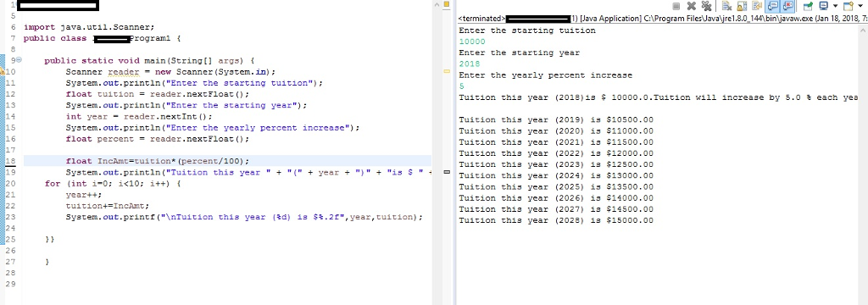Image resolution: width=868 pixels, height=305 pixels.
Task: Collapse the main method fold at line 9
Action: click(18, 60)
